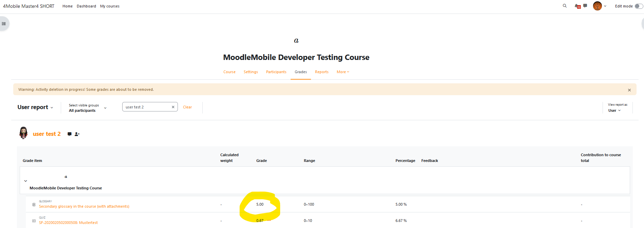Open the Select visible groups dropdown

coord(88,108)
